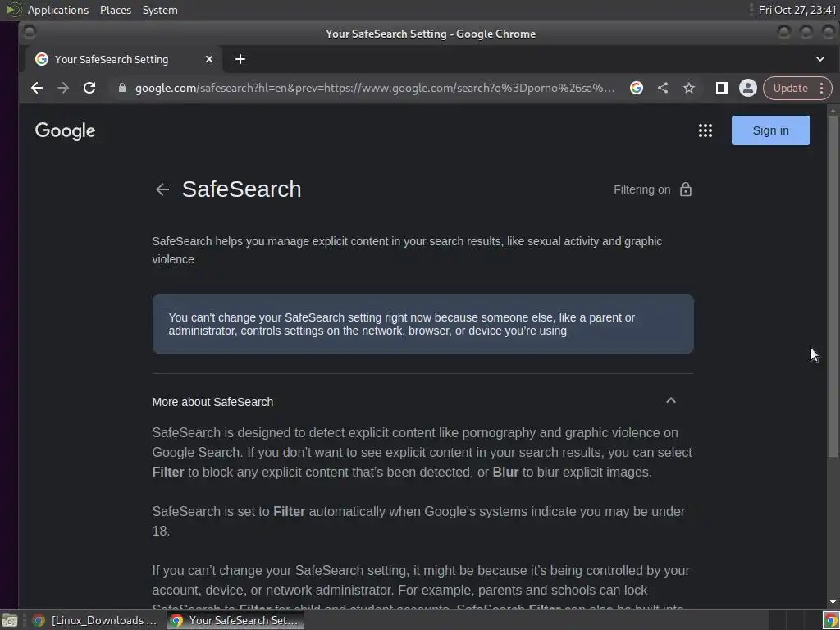
Task: Switch to Linux_Downloads taskbar window
Action: tap(95, 620)
